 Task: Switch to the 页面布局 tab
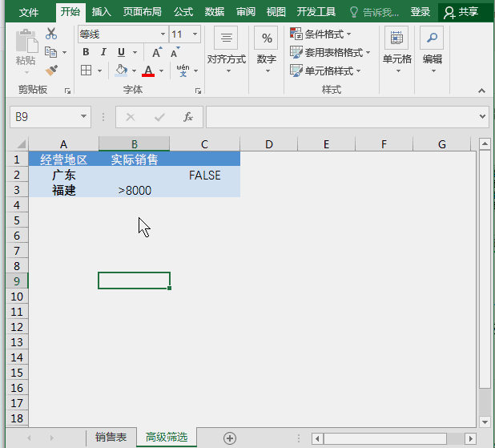point(143,12)
